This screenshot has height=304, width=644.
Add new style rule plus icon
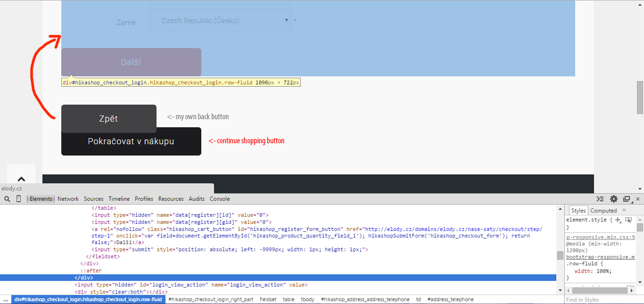pyautogui.click(x=618, y=220)
